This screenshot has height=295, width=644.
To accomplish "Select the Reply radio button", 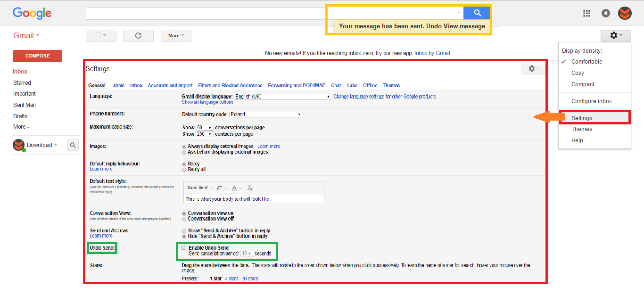I will [184, 164].
